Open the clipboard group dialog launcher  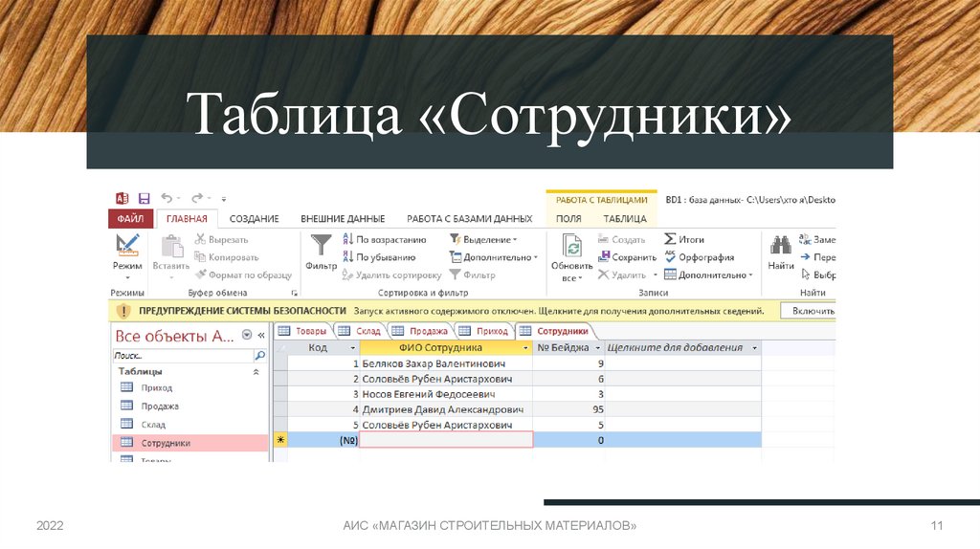pos(295,293)
